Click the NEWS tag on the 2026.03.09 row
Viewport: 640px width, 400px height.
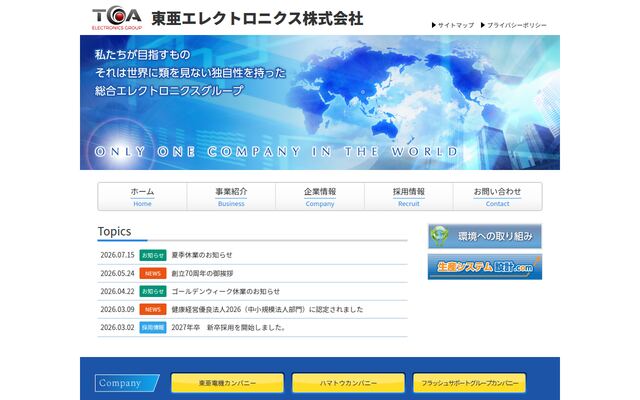click(153, 309)
